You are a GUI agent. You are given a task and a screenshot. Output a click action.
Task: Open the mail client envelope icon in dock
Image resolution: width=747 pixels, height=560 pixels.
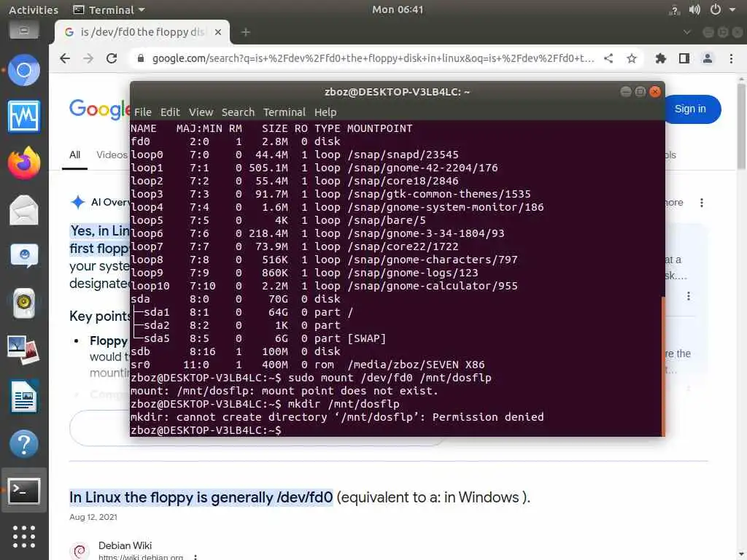point(24,209)
